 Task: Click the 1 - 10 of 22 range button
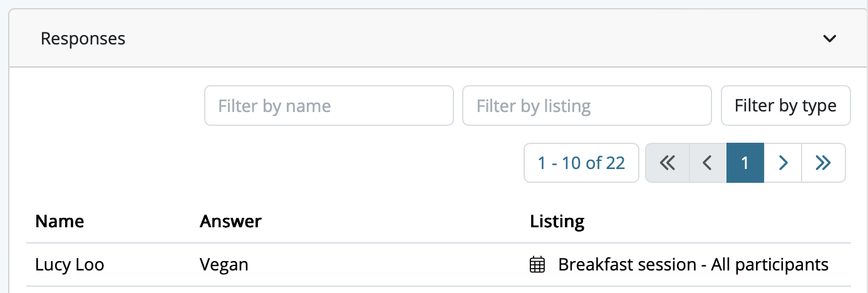[581, 163]
